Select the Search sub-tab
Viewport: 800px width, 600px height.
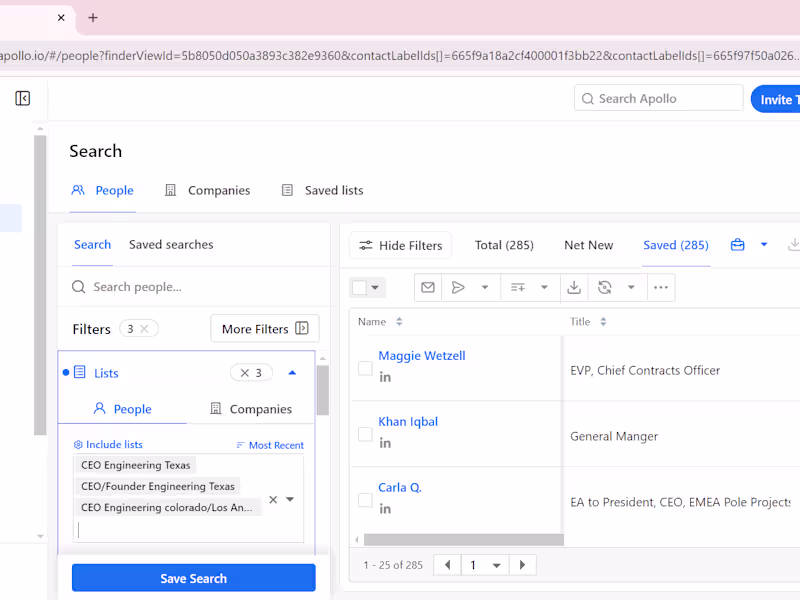click(92, 244)
